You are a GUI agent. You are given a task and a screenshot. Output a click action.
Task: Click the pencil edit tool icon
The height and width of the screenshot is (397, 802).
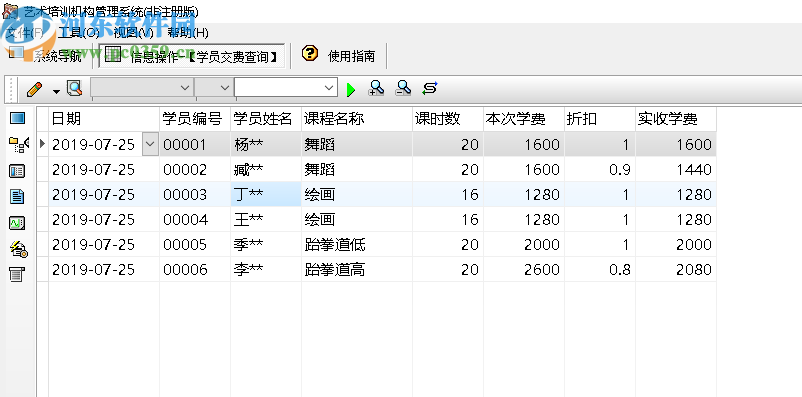click(34, 89)
